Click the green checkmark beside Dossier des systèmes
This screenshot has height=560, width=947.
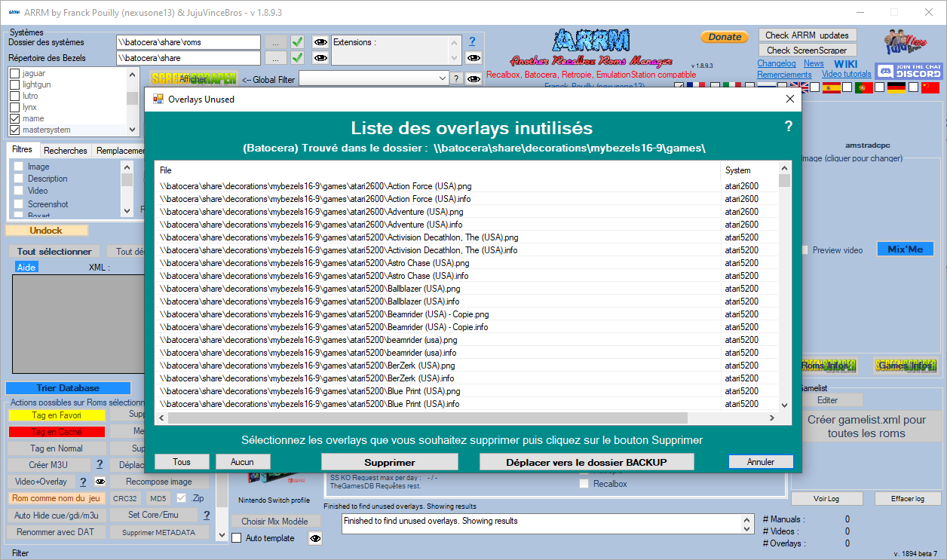298,42
